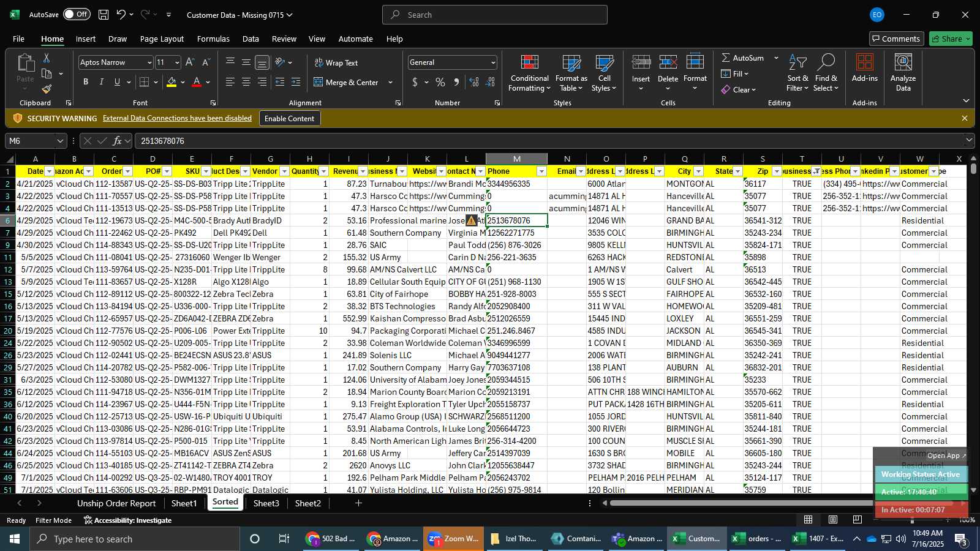Increase font size icon
This screenshot has height=551, width=980.
(190, 62)
